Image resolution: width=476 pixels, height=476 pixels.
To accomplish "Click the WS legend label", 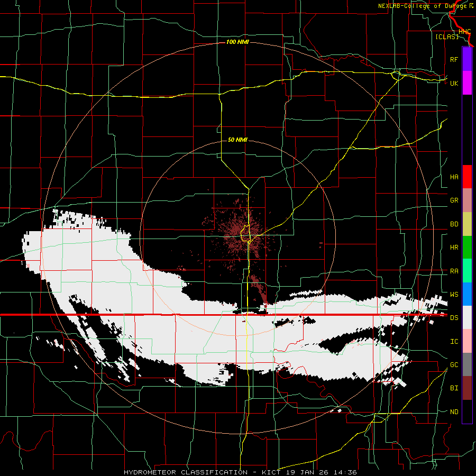I will [x=454, y=295].
